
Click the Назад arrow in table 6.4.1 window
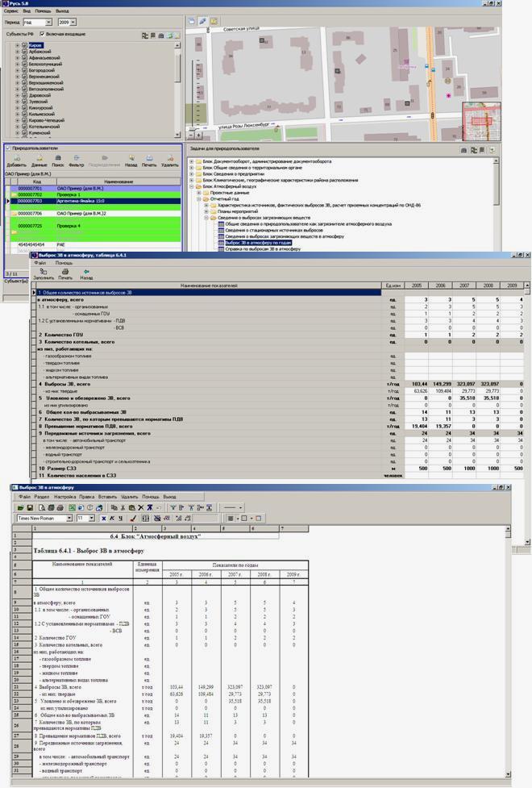86,273
